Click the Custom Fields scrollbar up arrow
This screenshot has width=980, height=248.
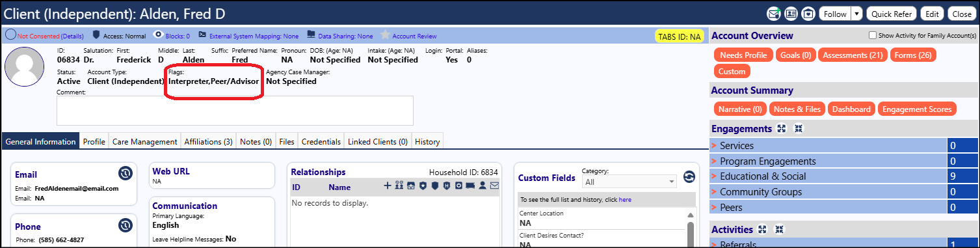pos(691,215)
